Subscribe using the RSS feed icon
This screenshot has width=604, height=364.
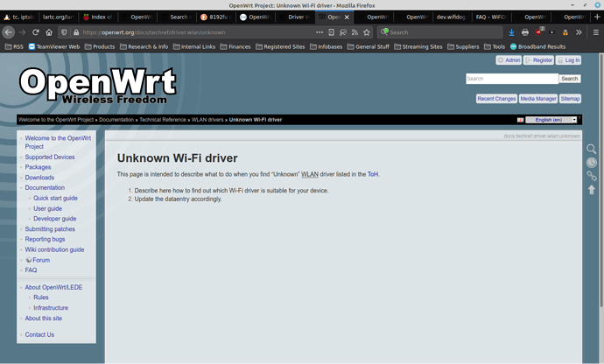[x=355, y=32]
